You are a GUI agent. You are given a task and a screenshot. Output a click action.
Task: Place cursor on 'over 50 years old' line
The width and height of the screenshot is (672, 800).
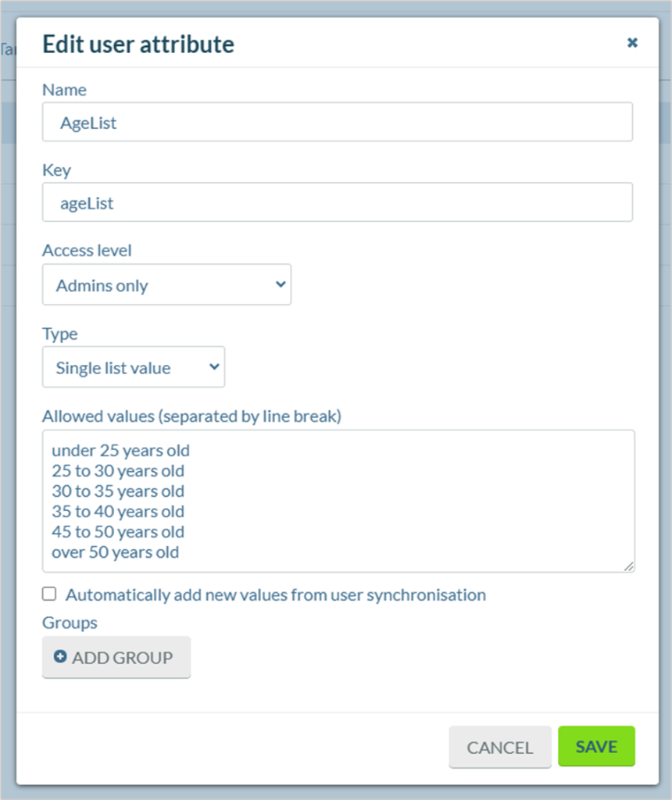(116, 552)
